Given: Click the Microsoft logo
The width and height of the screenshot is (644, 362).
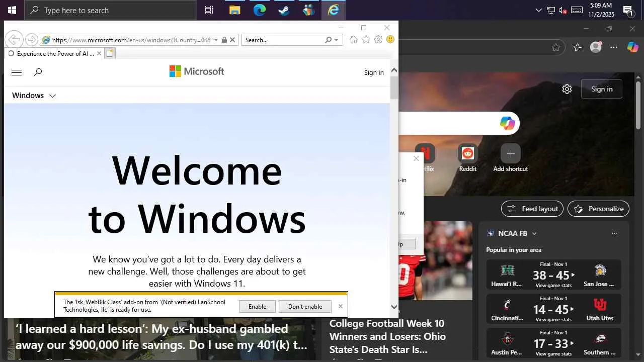Looking at the screenshot, I should tap(197, 71).
